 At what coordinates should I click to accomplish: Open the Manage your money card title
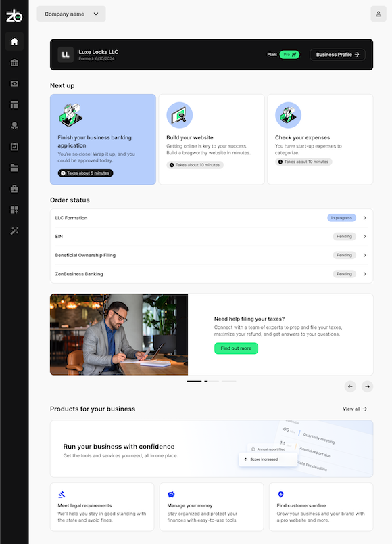click(190, 506)
